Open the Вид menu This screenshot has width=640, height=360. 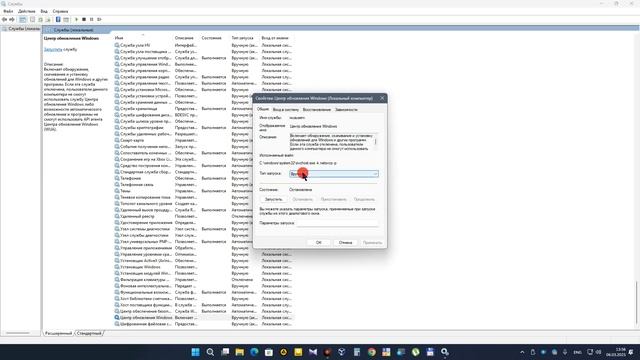(44, 11)
